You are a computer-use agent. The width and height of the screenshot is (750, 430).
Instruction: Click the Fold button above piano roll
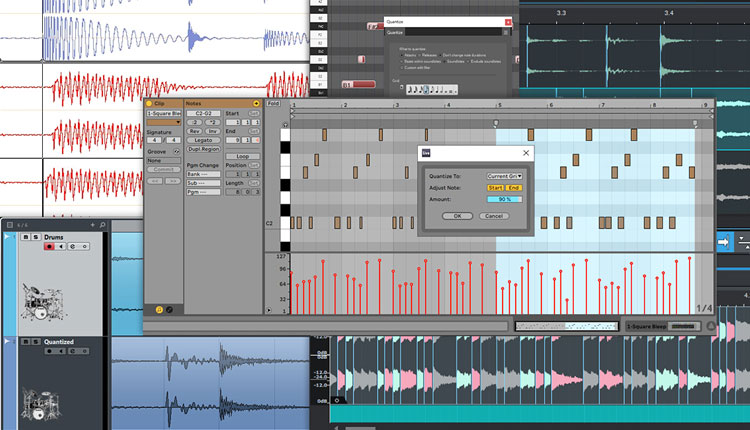point(274,103)
